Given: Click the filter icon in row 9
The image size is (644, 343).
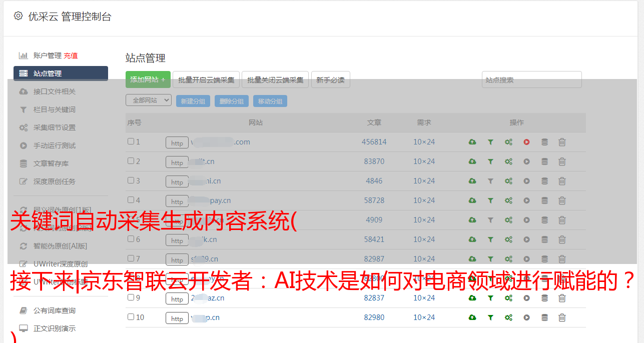Looking at the screenshot, I should coord(490,298).
